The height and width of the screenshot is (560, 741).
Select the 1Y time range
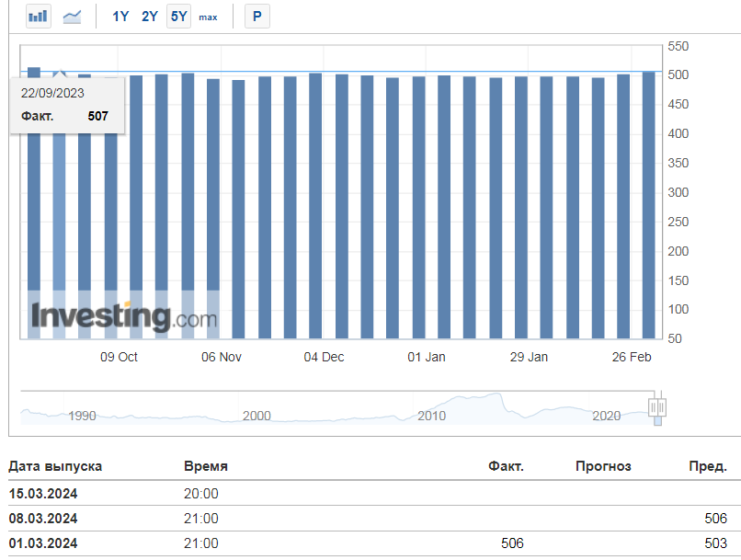tap(120, 17)
